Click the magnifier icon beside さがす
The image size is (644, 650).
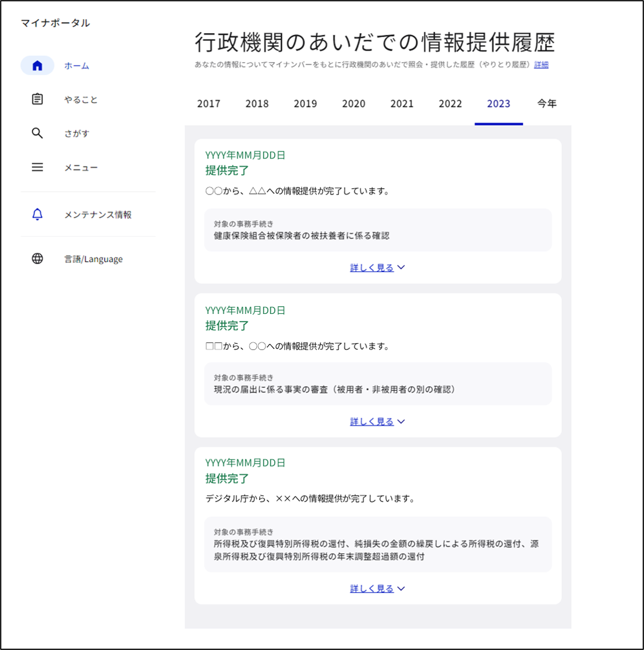pos(37,133)
